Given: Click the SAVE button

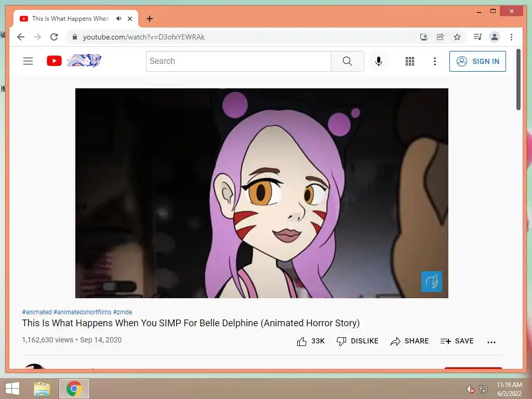Looking at the screenshot, I should 457,341.
